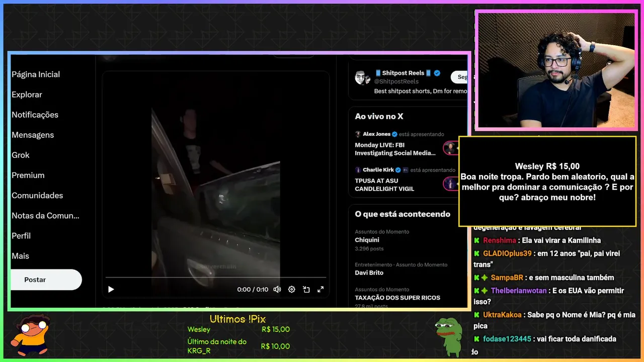Expand the Mais menu in the sidebar
Viewport: 644px width, 362px height.
pos(20,255)
